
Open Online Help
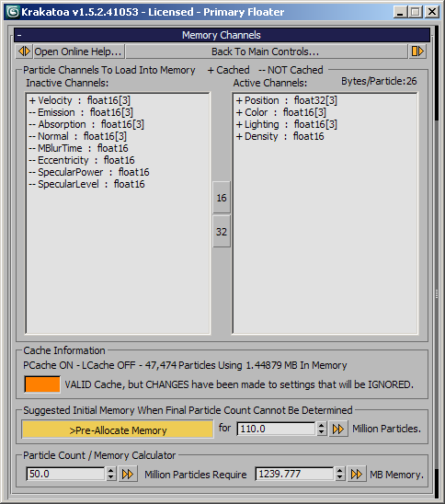pos(78,52)
